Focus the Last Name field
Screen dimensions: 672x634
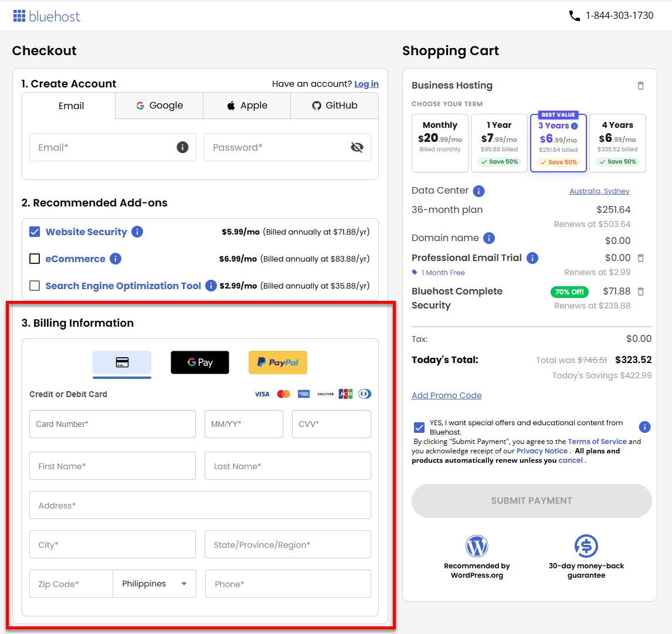click(288, 466)
